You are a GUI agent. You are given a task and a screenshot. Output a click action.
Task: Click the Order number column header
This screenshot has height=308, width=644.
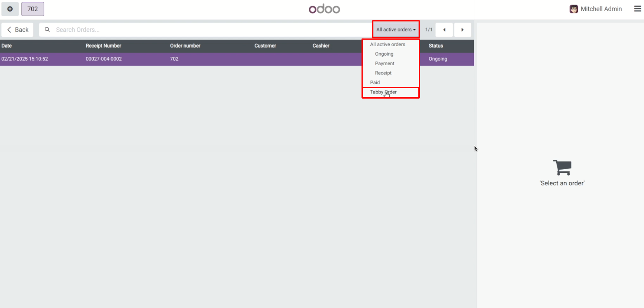coord(185,46)
